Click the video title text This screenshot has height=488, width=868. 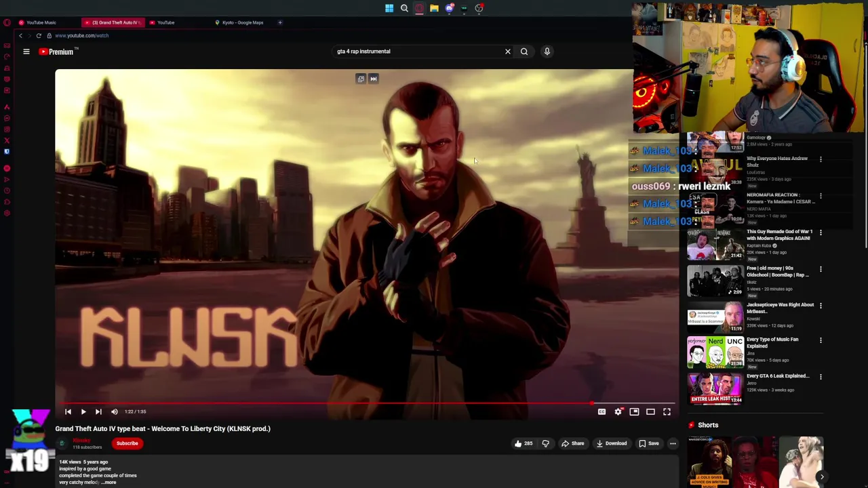click(x=163, y=428)
